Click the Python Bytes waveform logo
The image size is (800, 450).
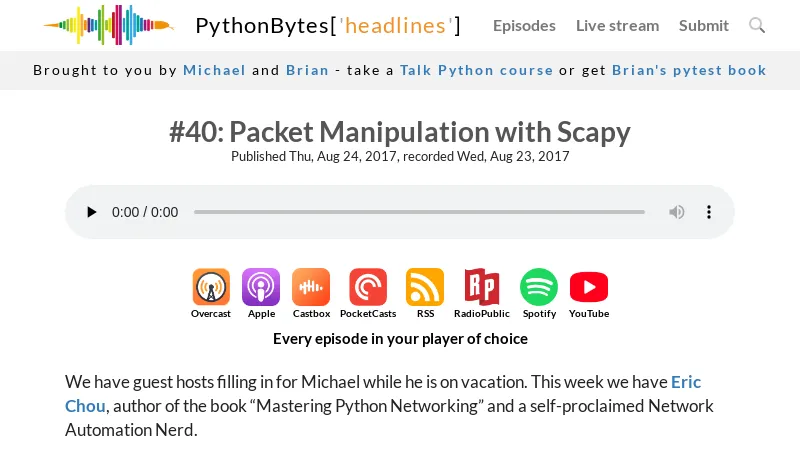pyautogui.click(x=108, y=25)
